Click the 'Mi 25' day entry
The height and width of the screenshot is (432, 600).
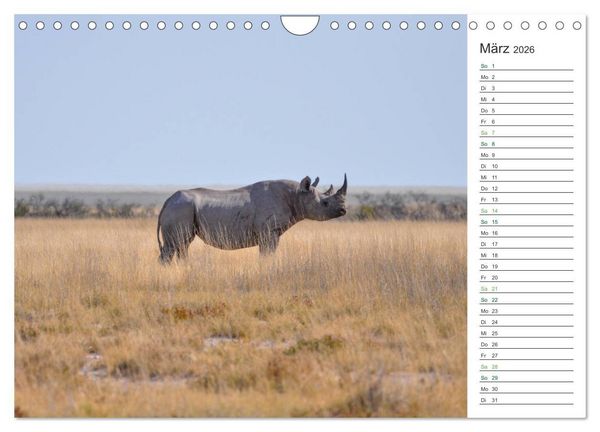point(527,333)
